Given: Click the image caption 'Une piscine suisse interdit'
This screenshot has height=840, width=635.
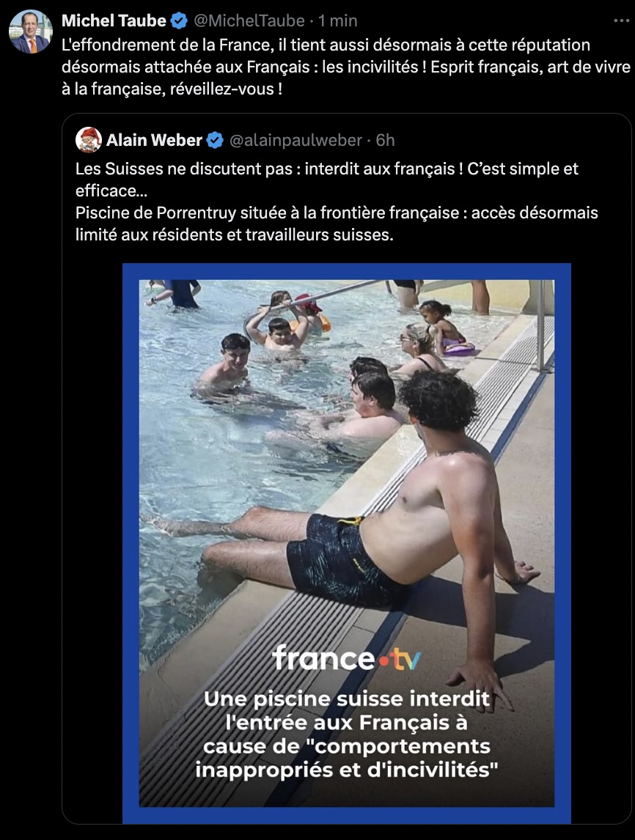Looking at the screenshot, I should pyautogui.click(x=346, y=699).
